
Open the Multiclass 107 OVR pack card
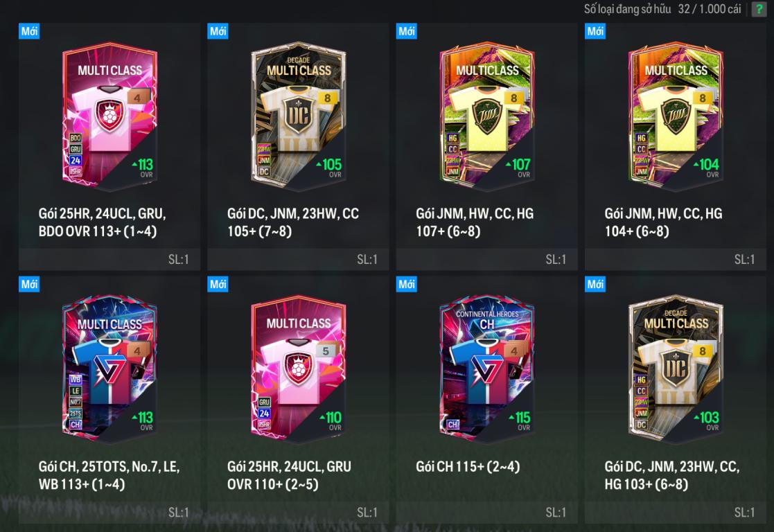pyautogui.click(x=487, y=116)
